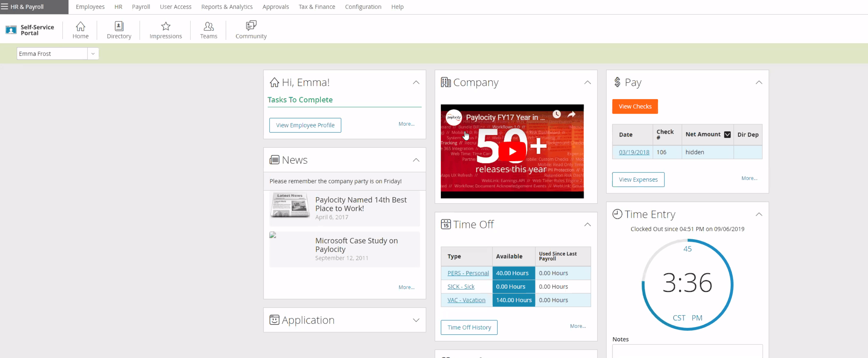Open the SICK - Sick time off link

[461, 286]
